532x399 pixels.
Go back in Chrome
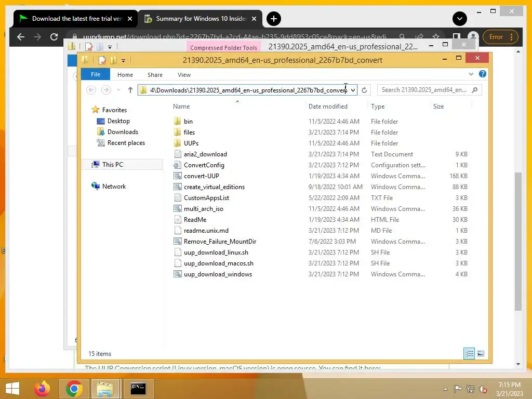point(21,37)
